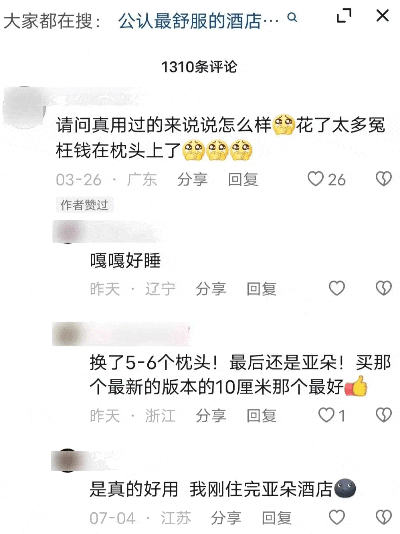The image size is (400, 534).
Task: Reply to the Jiangsu 亚朵酒店 comment
Action: click(277, 518)
